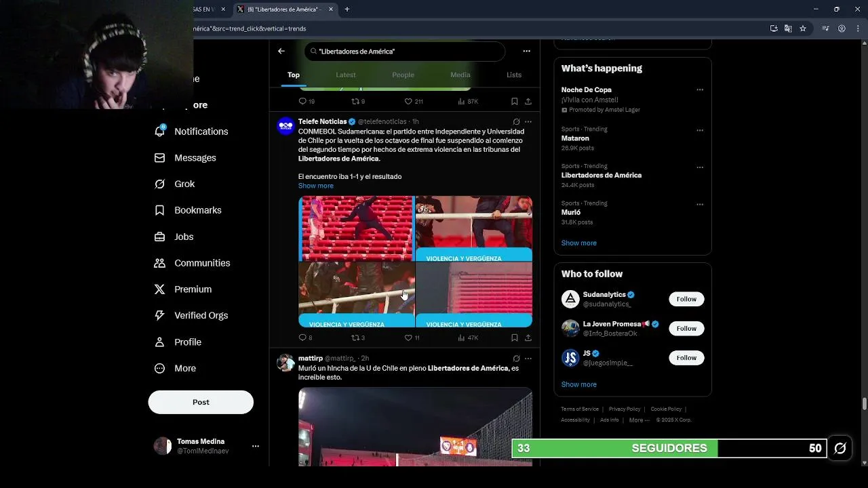The width and height of the screenshot is (868, 488).
Task: Close the Libertadores de América browser tab
Action: 331,9
